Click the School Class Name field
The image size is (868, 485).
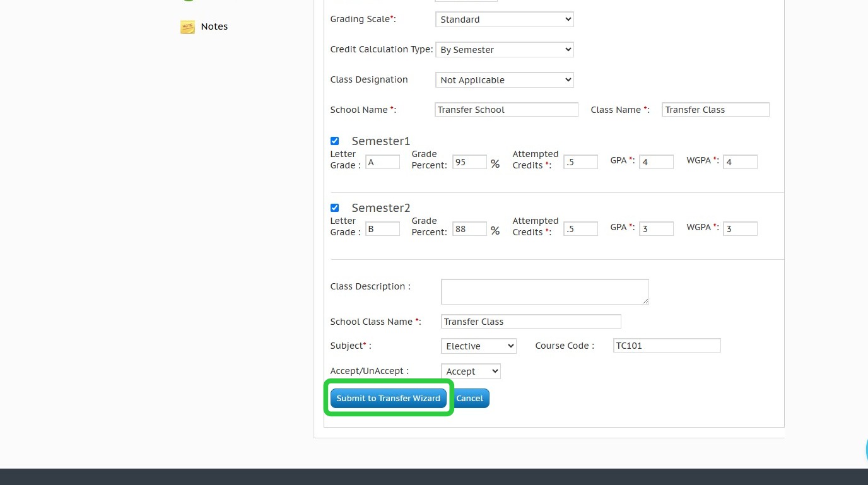pyautogui.click(x=531, y=322)
